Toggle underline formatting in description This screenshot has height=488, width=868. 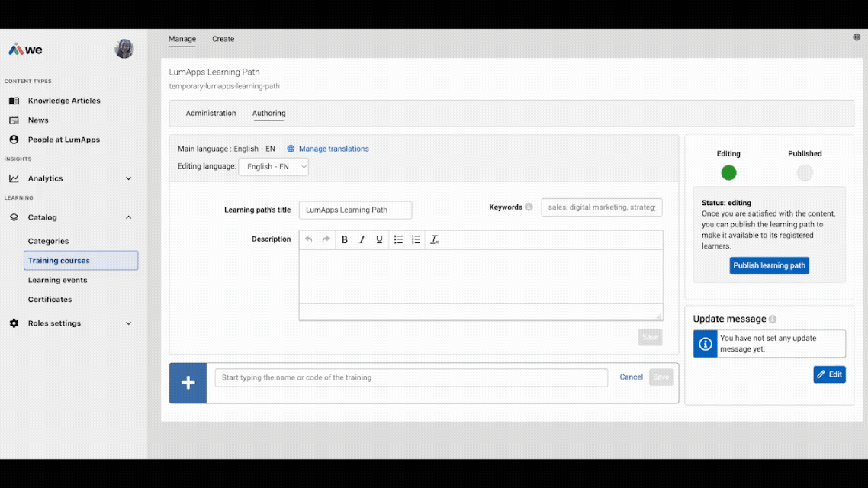(x=379, y=239)
